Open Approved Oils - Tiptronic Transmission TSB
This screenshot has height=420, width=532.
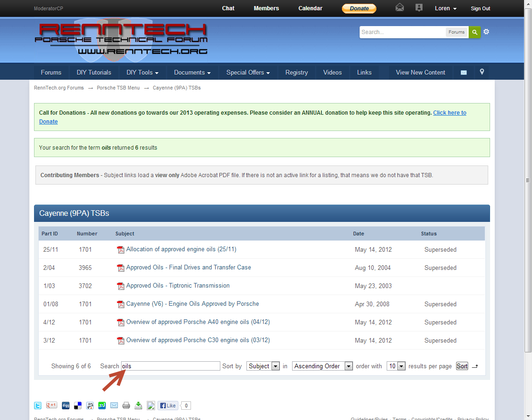[177, 286]
